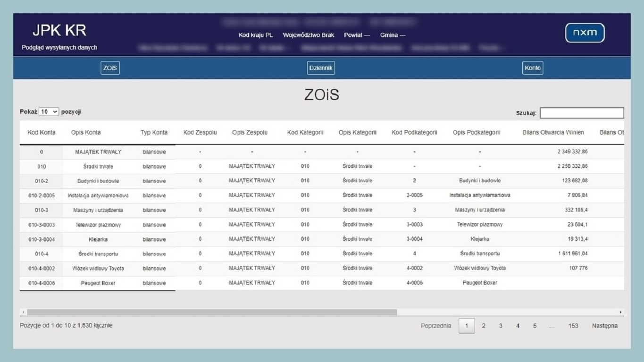
Task: Expand the Pokaż entries count dropdown
Action: point(49,112)
